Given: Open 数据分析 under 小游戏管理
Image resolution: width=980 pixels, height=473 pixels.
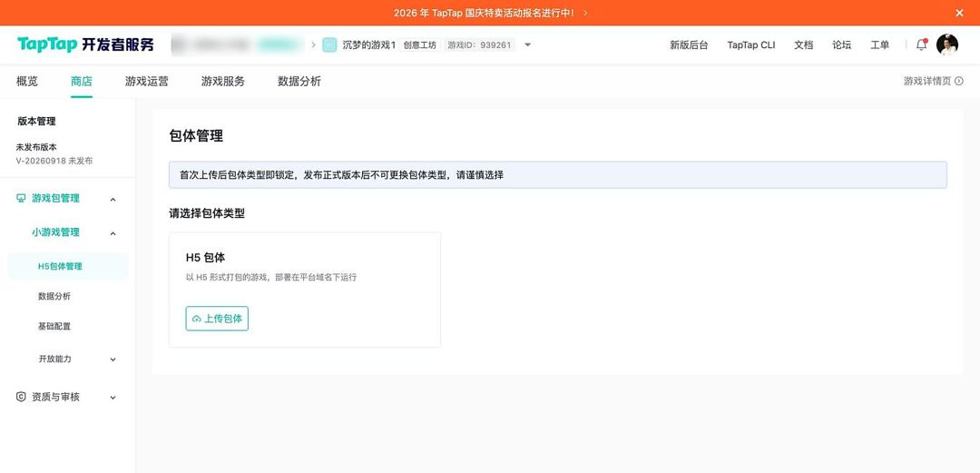Looking at the screenshot, I should pyautogui.click(x=54, y=297).
